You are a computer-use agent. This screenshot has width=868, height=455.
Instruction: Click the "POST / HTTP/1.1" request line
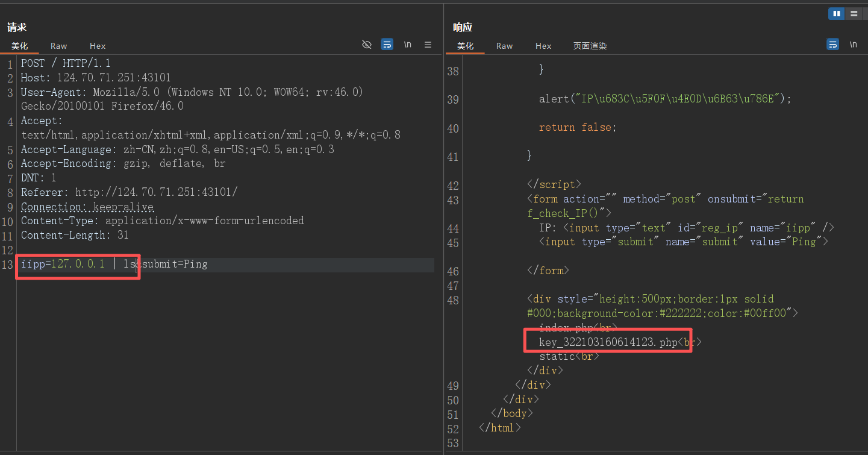pos(66,63)
